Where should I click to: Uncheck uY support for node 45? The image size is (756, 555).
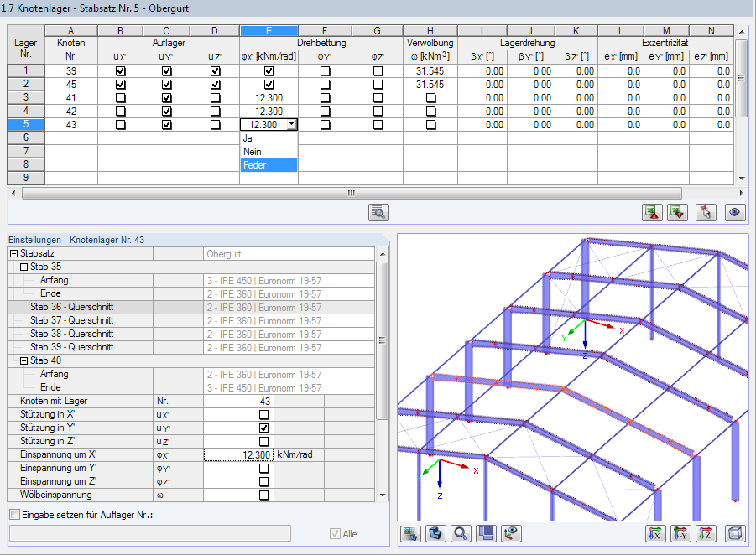[x=167, y=85]
